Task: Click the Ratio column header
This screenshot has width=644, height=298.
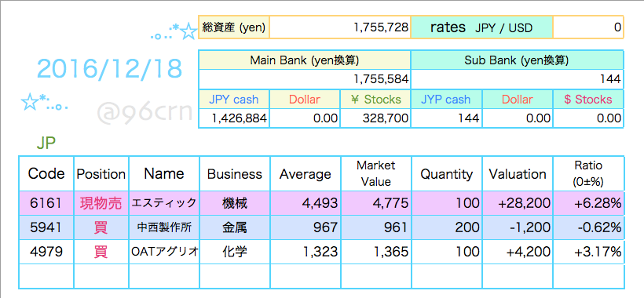Action: (x=588, y=174)
